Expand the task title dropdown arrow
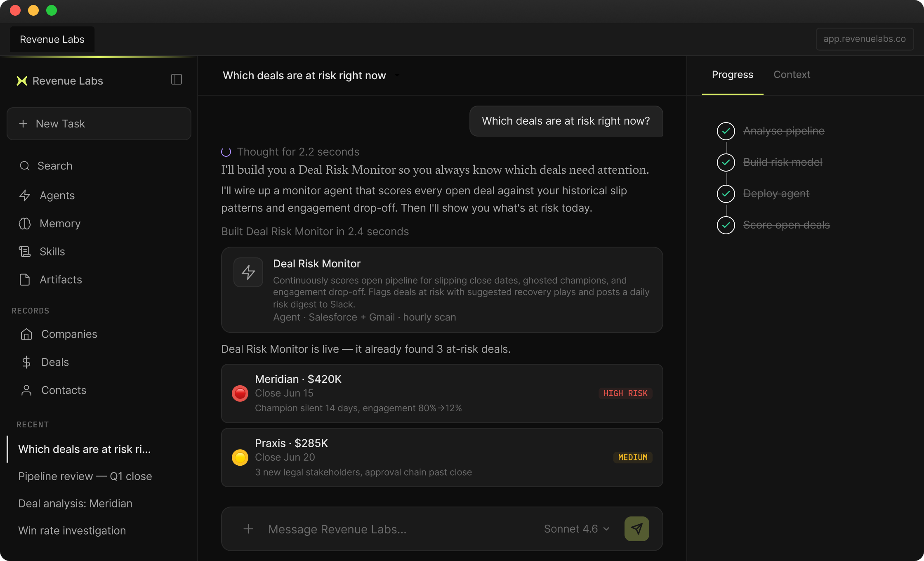The width and height of the screenshot is (924, 561). pos(397,76)
